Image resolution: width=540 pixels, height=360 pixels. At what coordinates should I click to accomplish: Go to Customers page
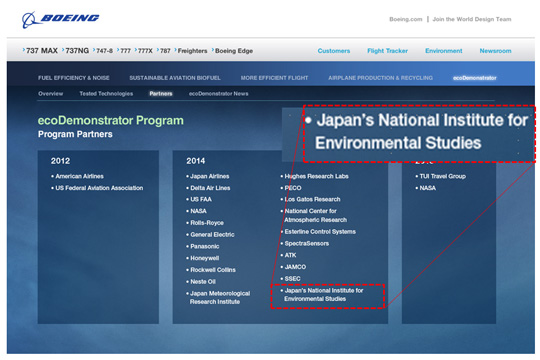[x=334, y=51]
